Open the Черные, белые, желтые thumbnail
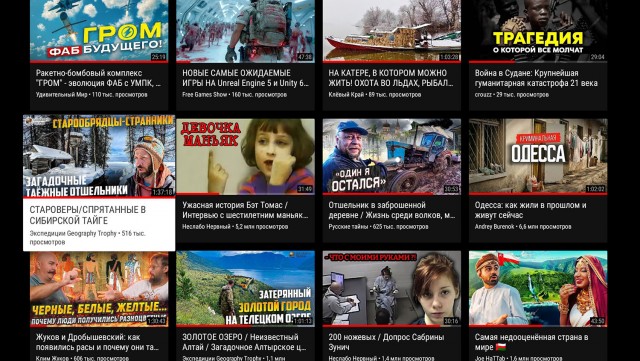The width and height of the screenshot is (640, 361). [99, 288]
